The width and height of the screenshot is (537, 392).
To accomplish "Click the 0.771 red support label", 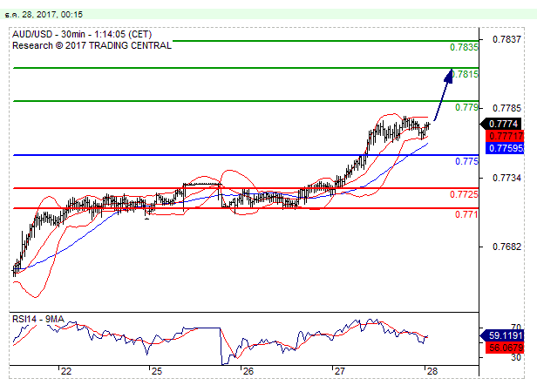I will [466, 214].
